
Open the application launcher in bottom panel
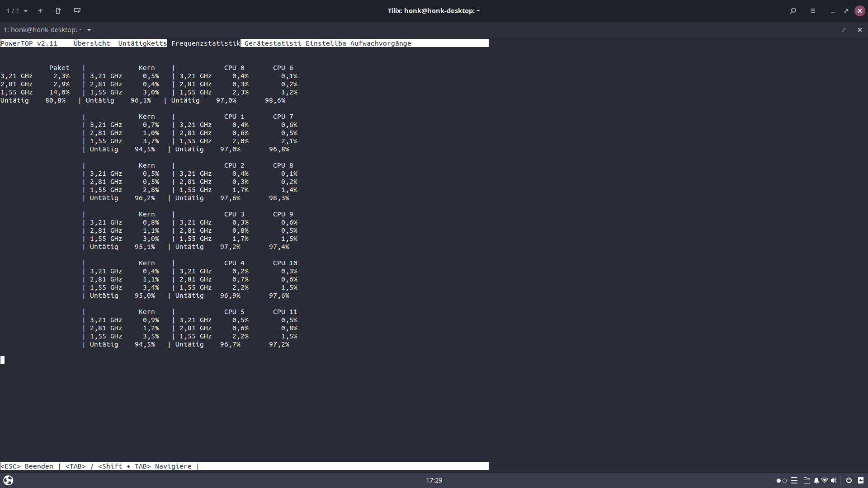8,480
